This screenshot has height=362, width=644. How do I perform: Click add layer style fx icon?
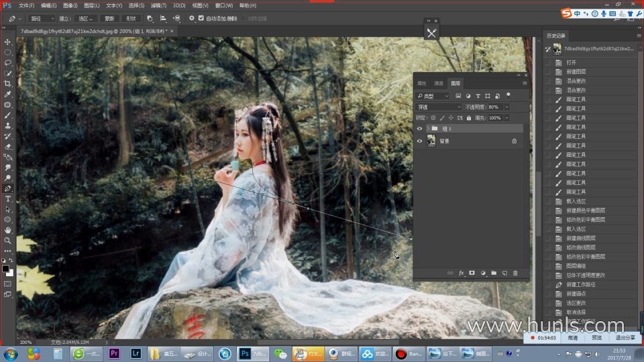462,273
